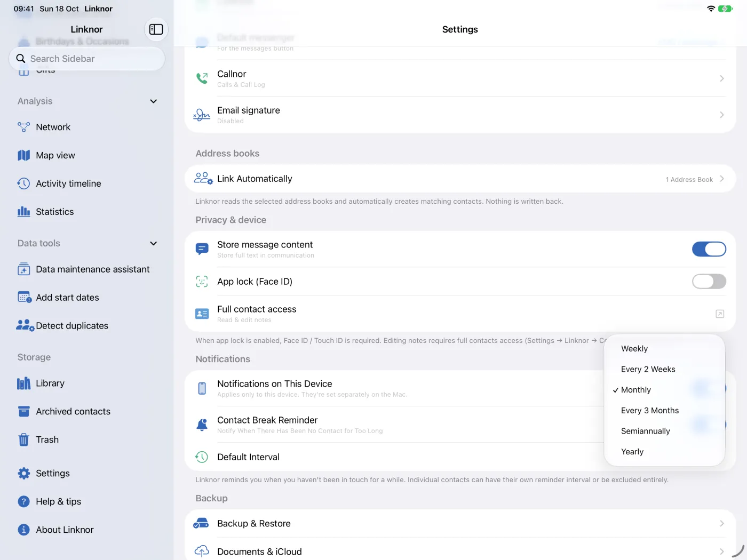Collapse the Analysis sidebar section

tap(154, 101)
